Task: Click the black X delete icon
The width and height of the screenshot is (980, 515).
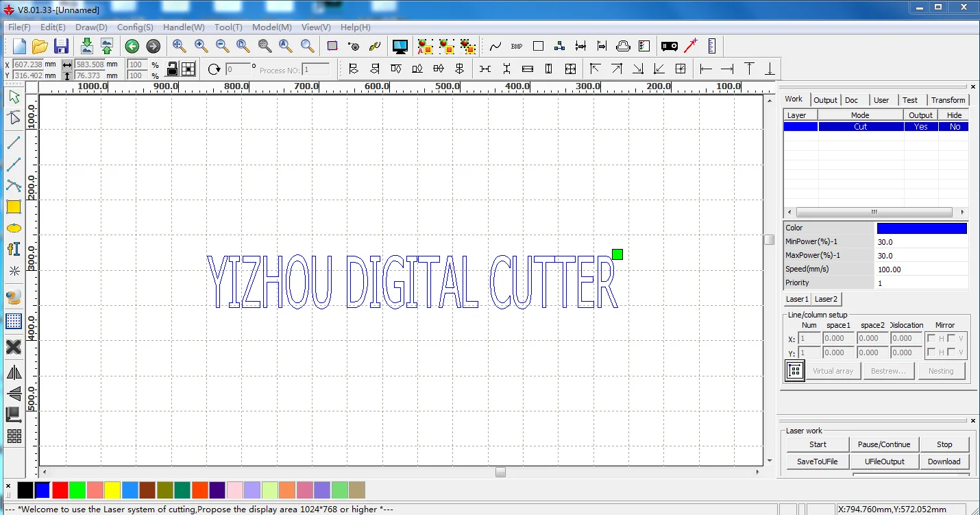Action: (x=14, y=347)
